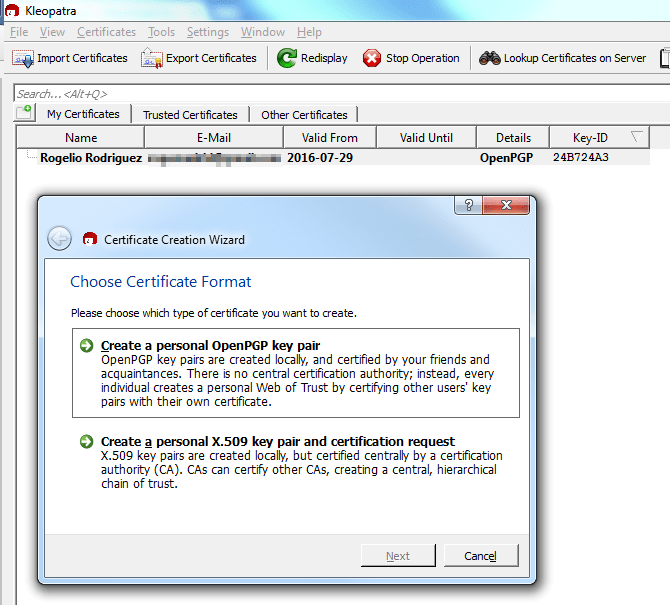
Task: Click the Export Certificates toolbar icon
Action: 151,58
